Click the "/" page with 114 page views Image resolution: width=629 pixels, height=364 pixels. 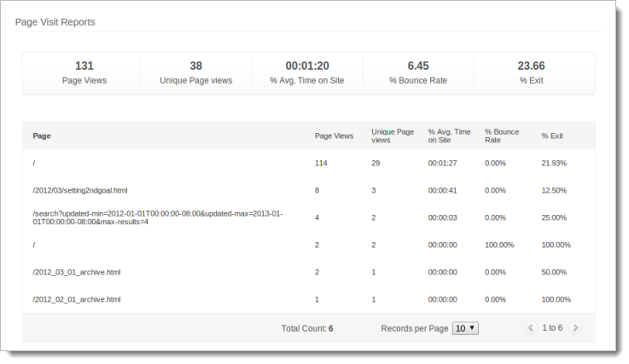[34, 163]
